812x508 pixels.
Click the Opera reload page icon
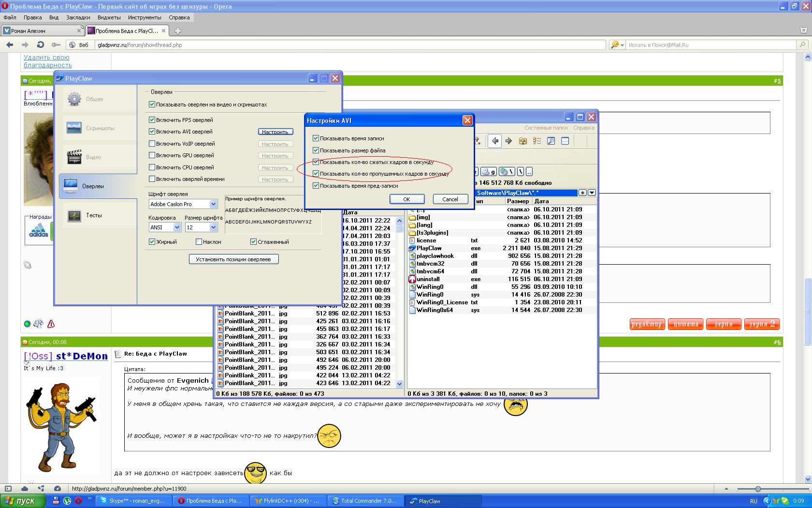pyautogui.click(x=41, y=45)
